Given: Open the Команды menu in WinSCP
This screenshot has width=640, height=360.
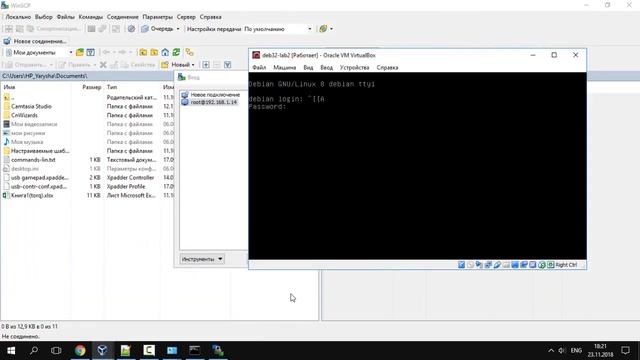Looking at the screenshot, I should point(91,17).
